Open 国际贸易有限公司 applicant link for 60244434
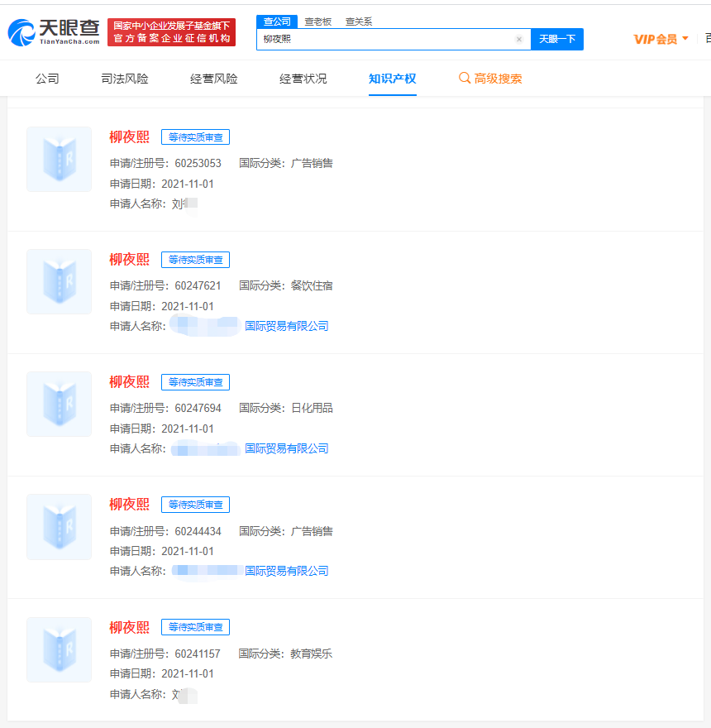Screen dimensions: 711x728 [286, 571]
